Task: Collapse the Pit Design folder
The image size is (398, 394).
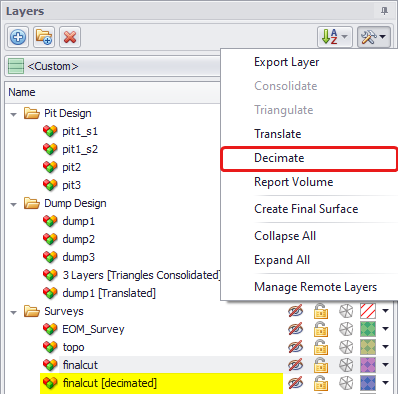Action: point(14,114)
